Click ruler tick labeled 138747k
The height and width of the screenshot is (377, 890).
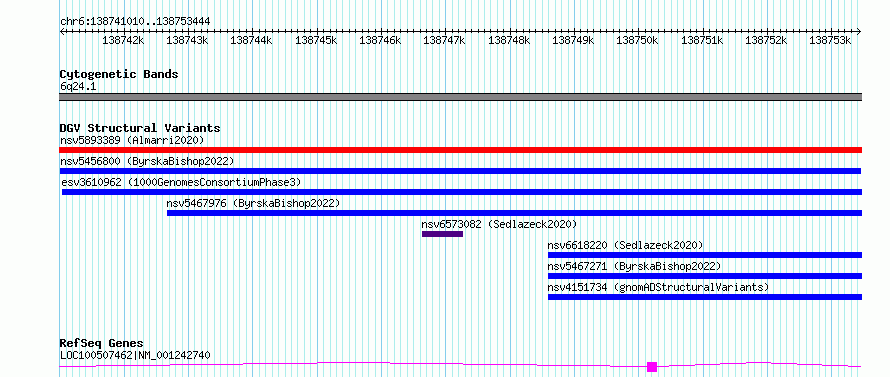pyautogui.click(x=444, y=40)
